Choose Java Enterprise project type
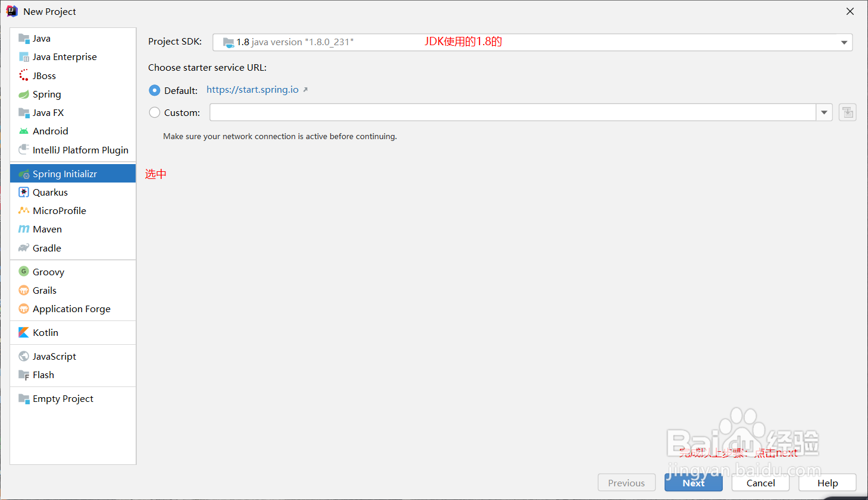The width and height of the screenshot is (868, 500). tap(73, 57)
